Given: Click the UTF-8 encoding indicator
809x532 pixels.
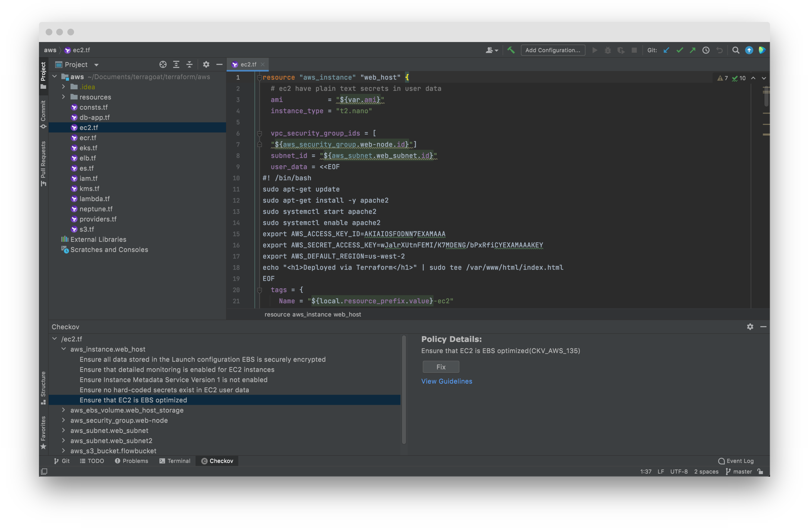Looking at the screenshot, I should click(679, 471).
